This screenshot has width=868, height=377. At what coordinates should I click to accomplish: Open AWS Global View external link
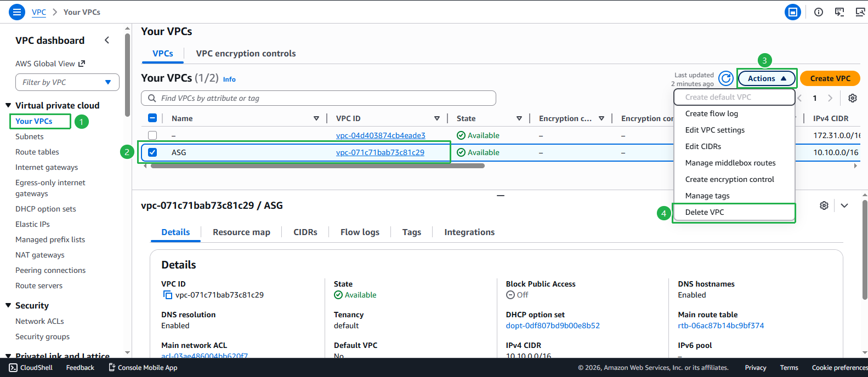[50, 64]
